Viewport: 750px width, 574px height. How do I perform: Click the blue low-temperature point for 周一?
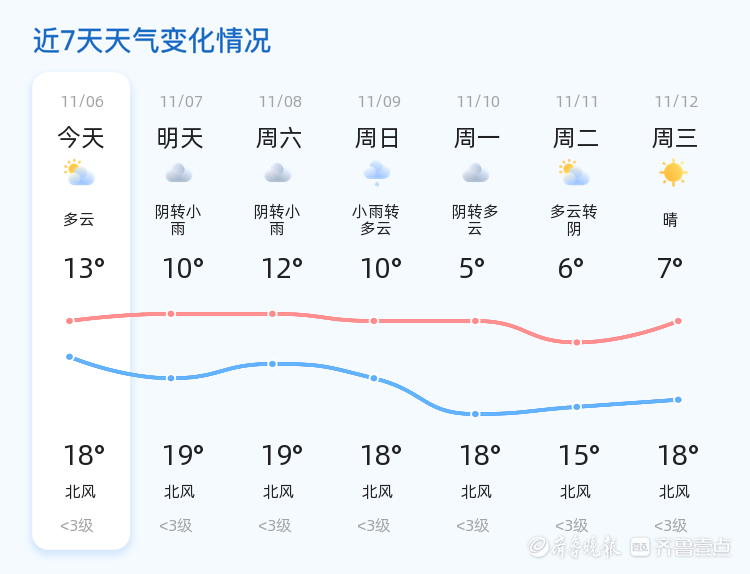476,414
